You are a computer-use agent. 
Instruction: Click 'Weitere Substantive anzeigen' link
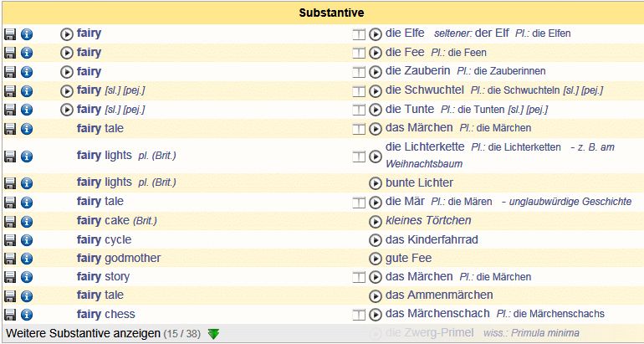[x=82, y=333]
